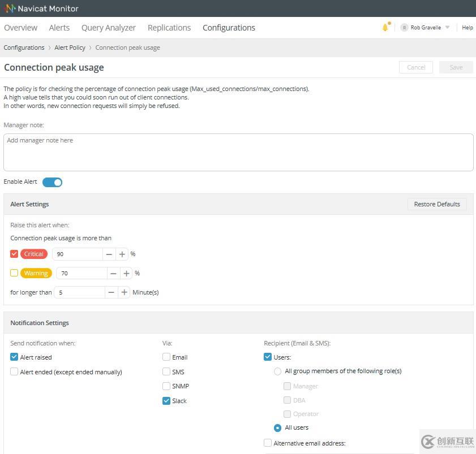
Task: Focus the Manager note text area
Action: (x=238, y=152)
